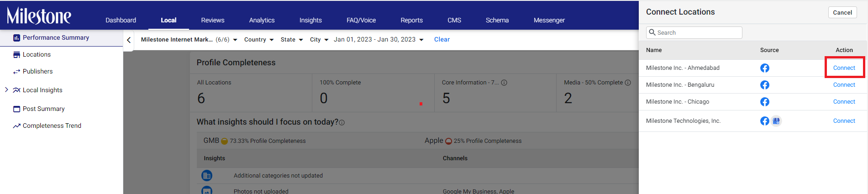
Task: Go to the Reviews tab
Action: pos(213,20)
